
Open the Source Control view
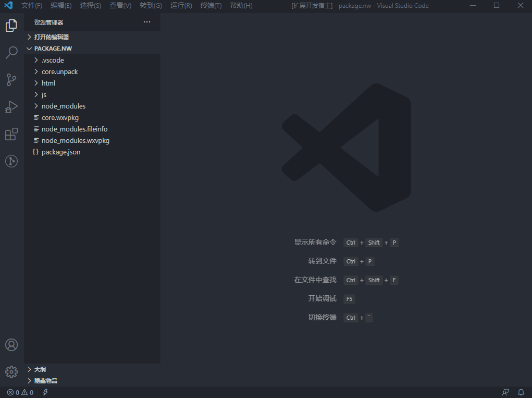(11, 79)
